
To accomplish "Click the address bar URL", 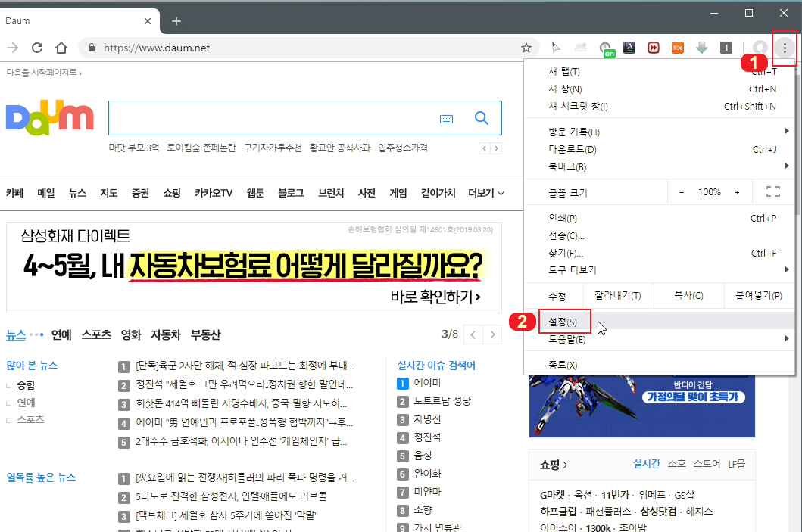I will 157,48.
